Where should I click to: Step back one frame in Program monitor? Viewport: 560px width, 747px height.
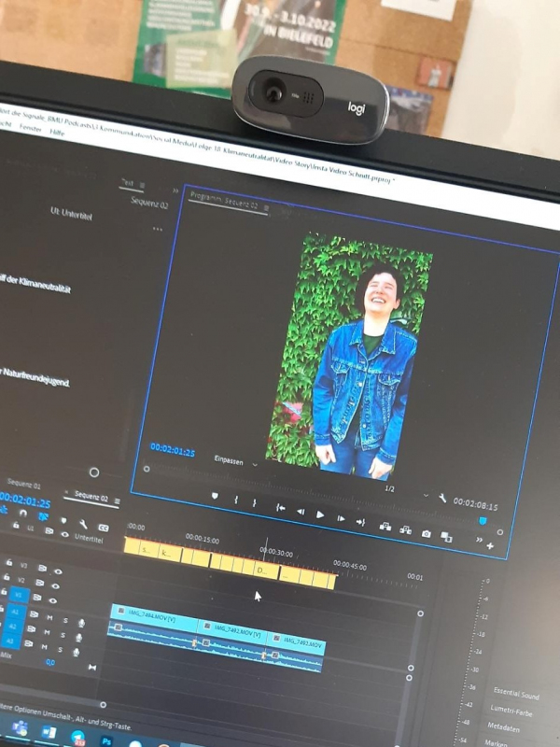(x=301, y=512)
